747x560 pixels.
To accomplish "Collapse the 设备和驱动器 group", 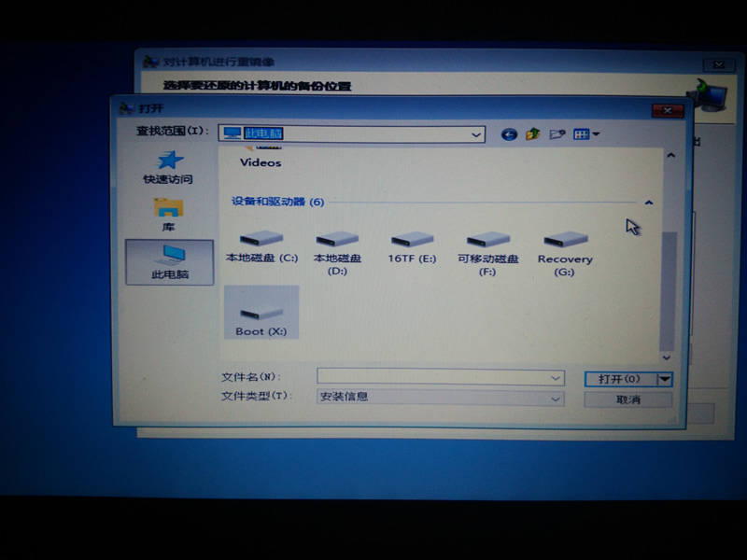I will pyautogui.click(x=648, y=203).
